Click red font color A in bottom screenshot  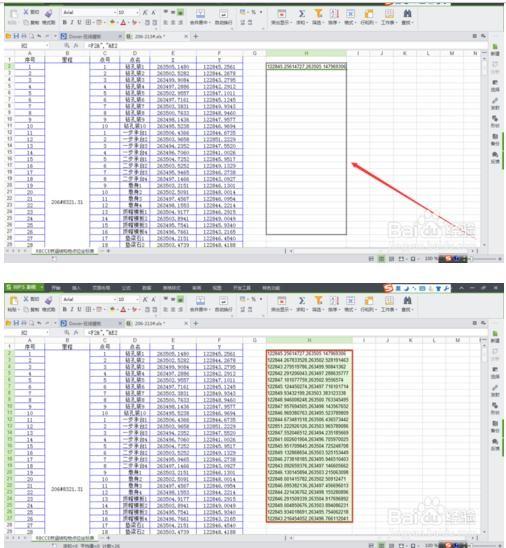click(123, 310)
